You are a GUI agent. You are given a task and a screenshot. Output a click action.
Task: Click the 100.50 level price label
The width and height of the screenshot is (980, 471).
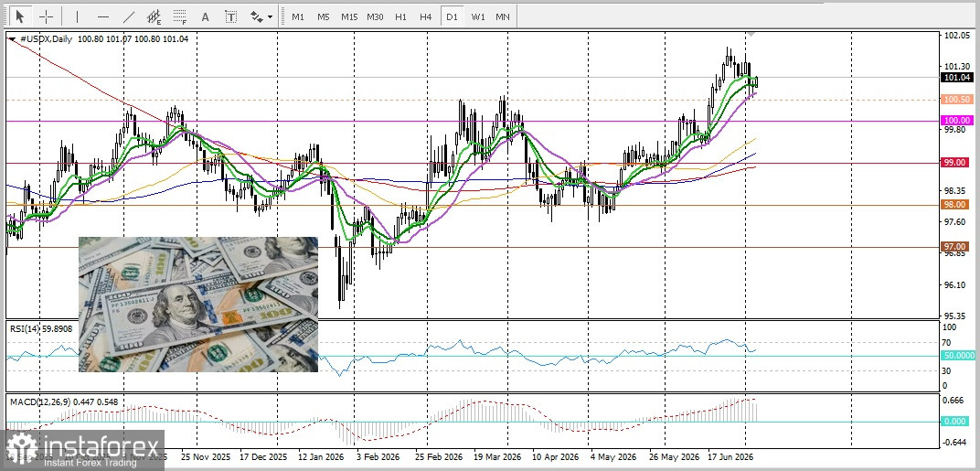tap(956, 100)
